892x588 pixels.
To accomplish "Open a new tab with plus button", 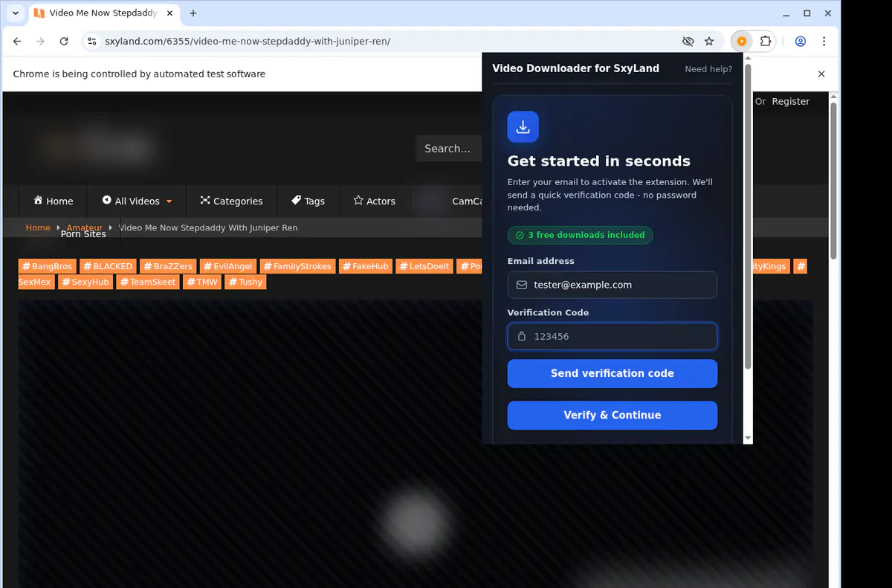I will (x=193, y=13).
